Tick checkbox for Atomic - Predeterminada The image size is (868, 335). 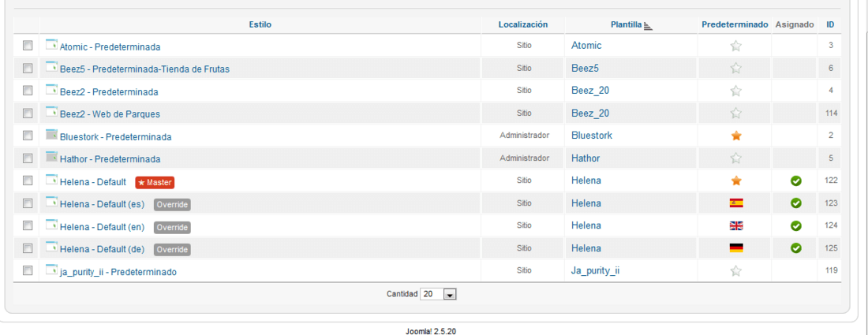pyautogui.click(x=27, y=46)
